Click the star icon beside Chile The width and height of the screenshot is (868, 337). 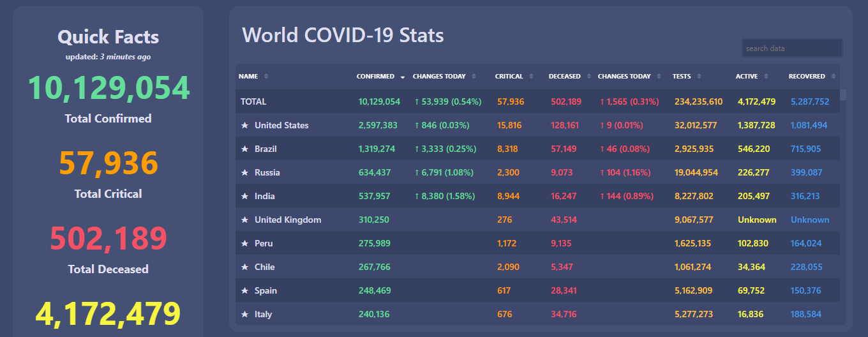coord(244,267)
